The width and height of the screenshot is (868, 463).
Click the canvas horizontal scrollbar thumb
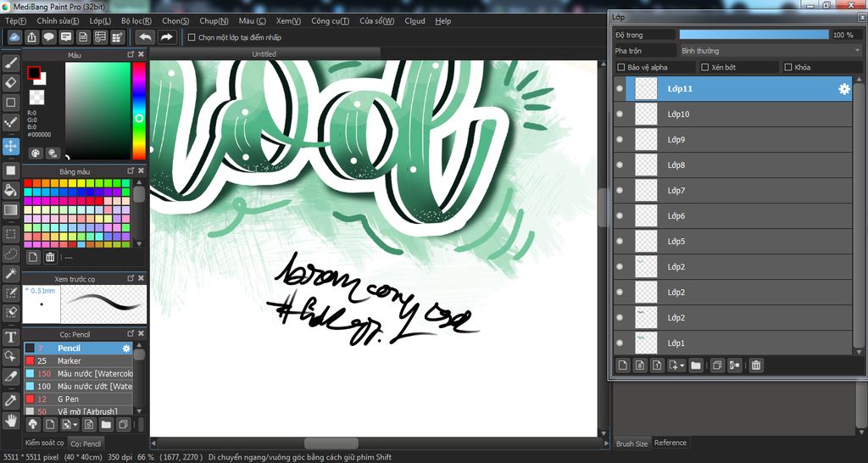coord(331,443)
